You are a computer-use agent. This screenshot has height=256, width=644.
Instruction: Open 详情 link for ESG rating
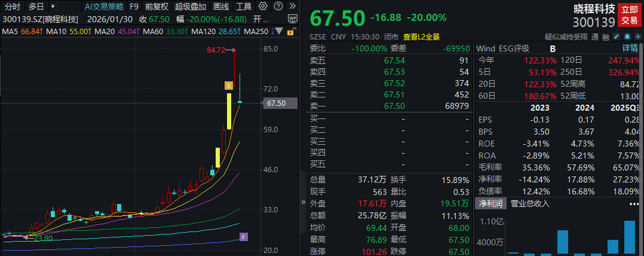[x=630, y=48]
